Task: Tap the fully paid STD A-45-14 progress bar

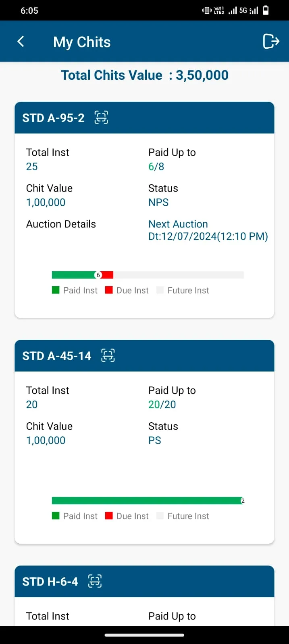Action: coord(148,501)
